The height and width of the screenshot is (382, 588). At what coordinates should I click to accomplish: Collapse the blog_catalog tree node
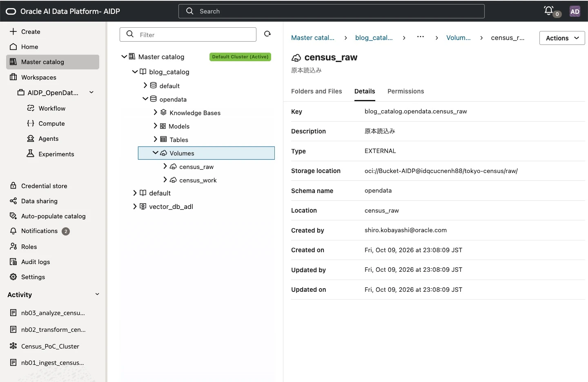(x=135, y=72)
